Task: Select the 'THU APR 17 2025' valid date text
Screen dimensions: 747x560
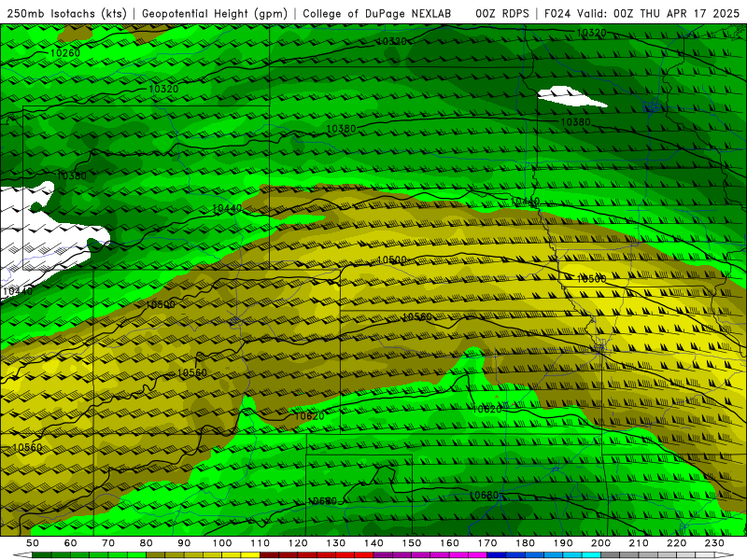Action: (x=690, y=14)
